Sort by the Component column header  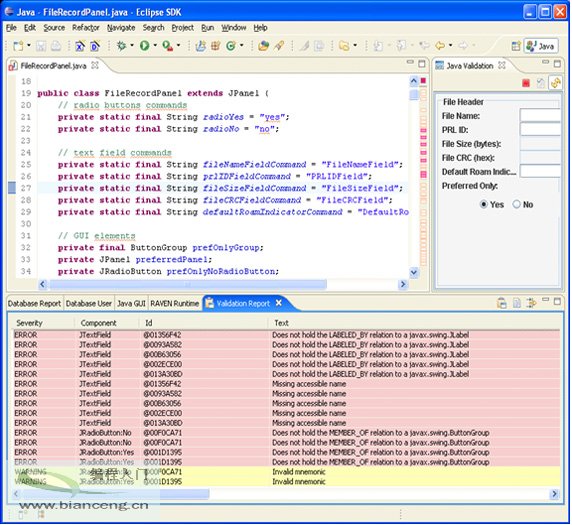[x=107, y=323]
